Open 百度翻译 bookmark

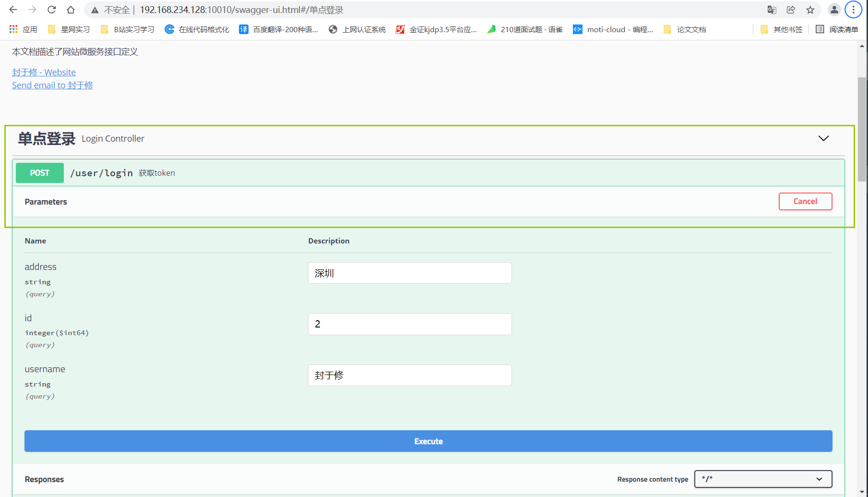[x=278, y=29]
